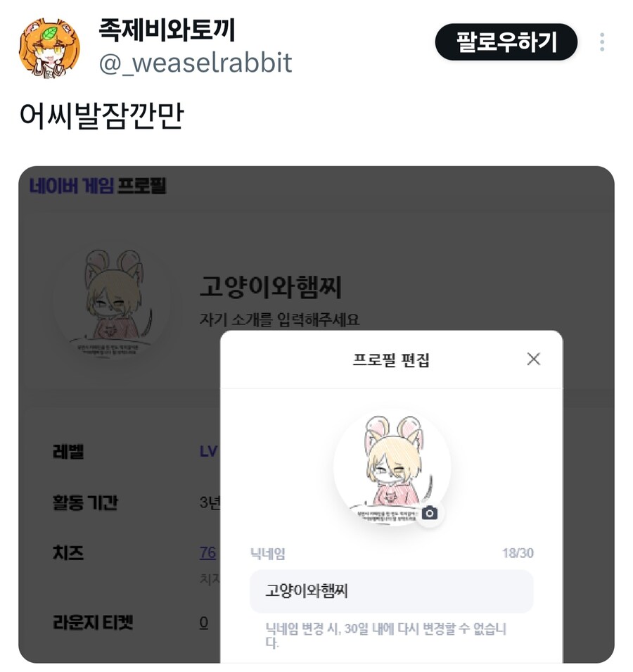Open the 족제비와토끼 display name
633x672 pixels.
pos(167,30)
